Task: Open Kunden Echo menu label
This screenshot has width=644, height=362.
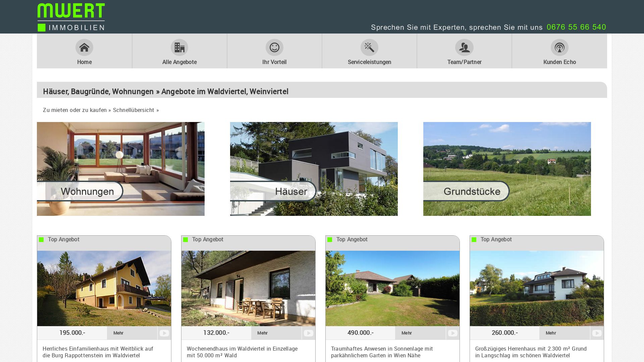Action: (559, 62)
